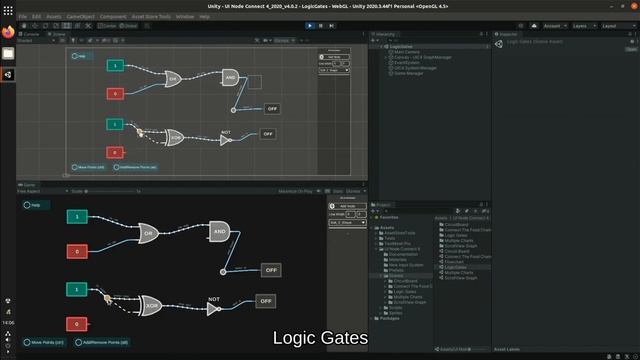Select the Transform tool in the toolbar

77,26
